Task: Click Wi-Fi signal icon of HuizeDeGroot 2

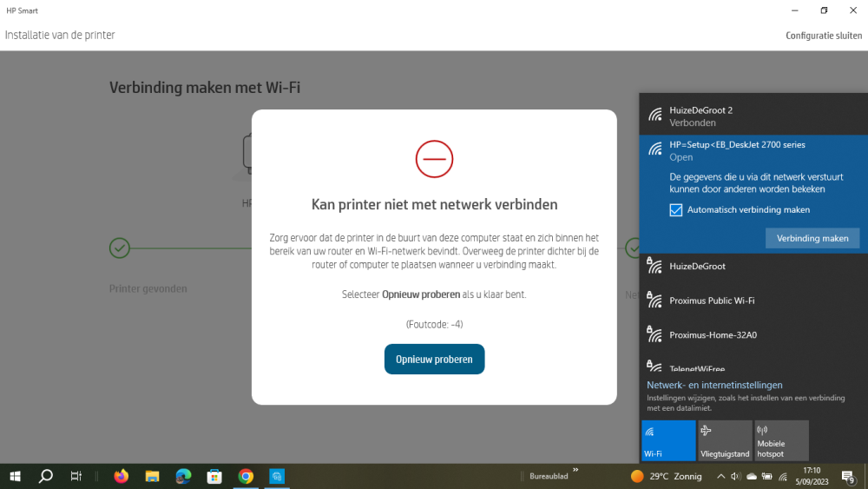Action: click(x=655, y=116)
